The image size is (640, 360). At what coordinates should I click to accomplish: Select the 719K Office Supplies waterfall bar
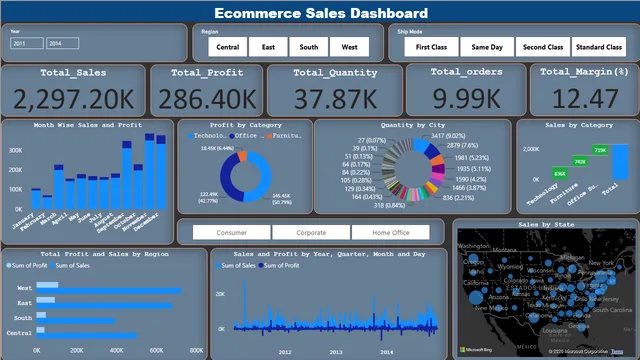pos(600,150)
